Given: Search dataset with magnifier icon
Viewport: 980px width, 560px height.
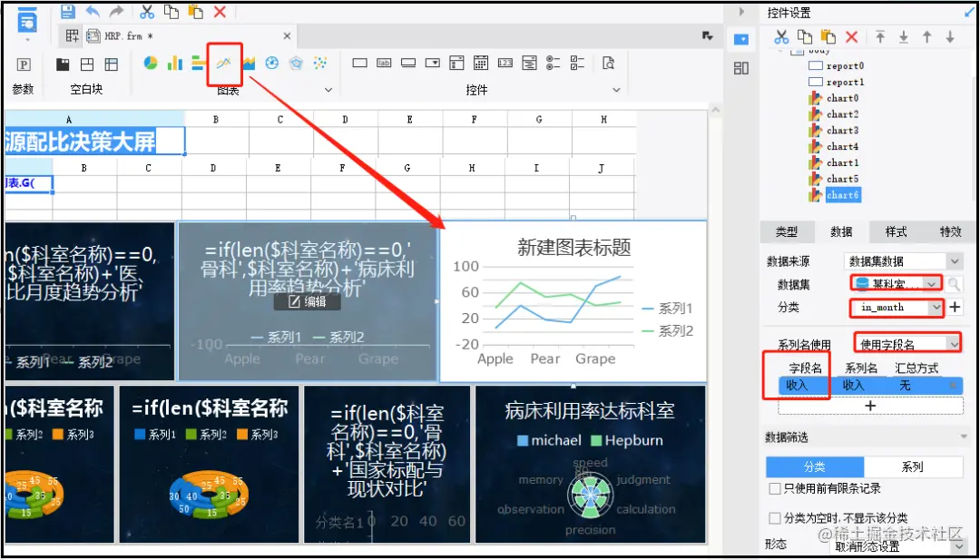Looking at the screenshot, I should click(955, 284).
